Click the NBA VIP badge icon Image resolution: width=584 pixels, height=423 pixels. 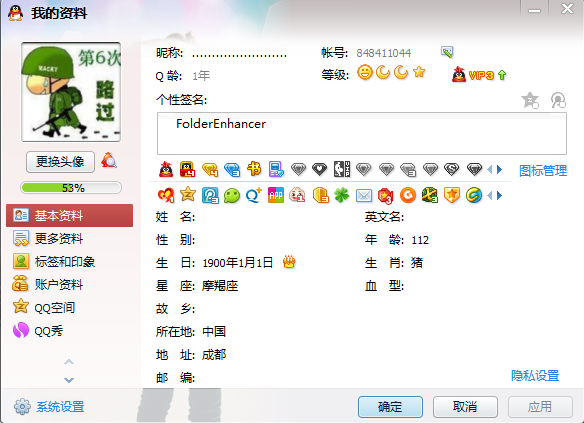click(342, 169)
